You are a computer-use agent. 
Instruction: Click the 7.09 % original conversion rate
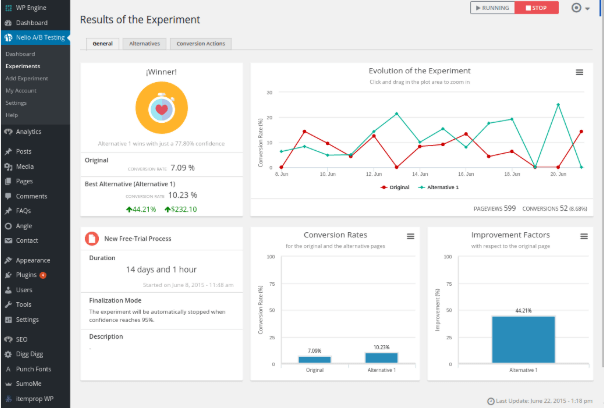(183, 168)
